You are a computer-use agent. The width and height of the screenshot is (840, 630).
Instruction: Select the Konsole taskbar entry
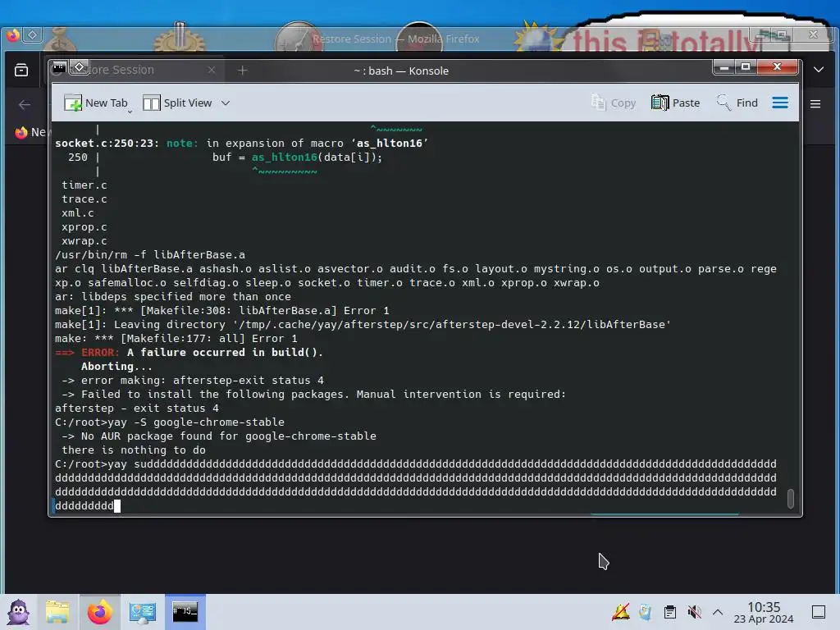(185, 612)
